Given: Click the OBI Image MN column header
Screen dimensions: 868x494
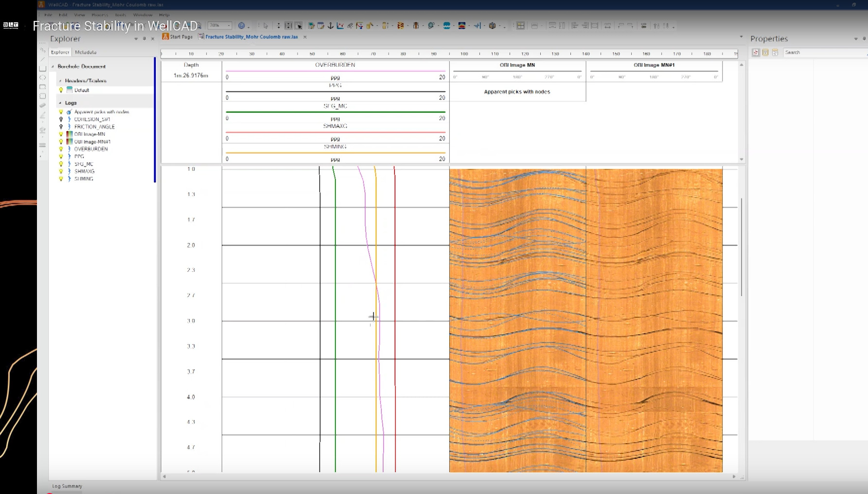Looking at the screenshot, I should [x=517, y=65].
